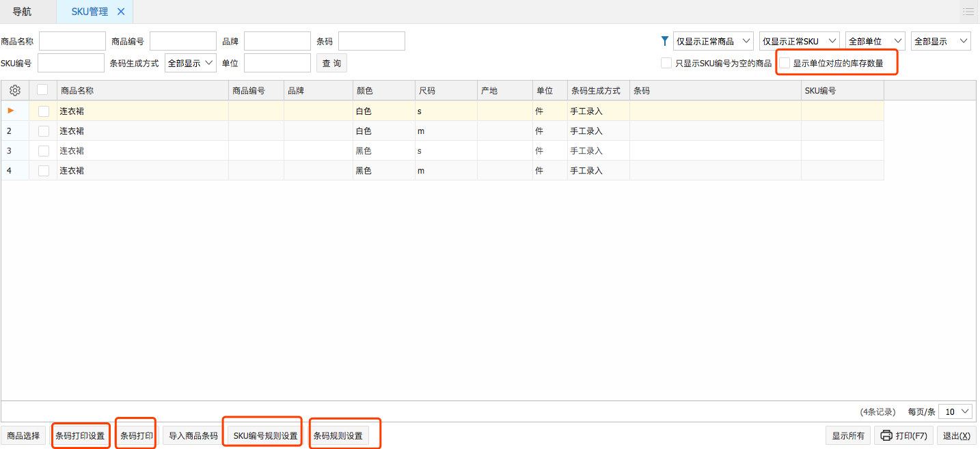The width and height of the screenshot is (980, 449).
Task: Open 条码打印设置 settings
Action: point(80,435)
